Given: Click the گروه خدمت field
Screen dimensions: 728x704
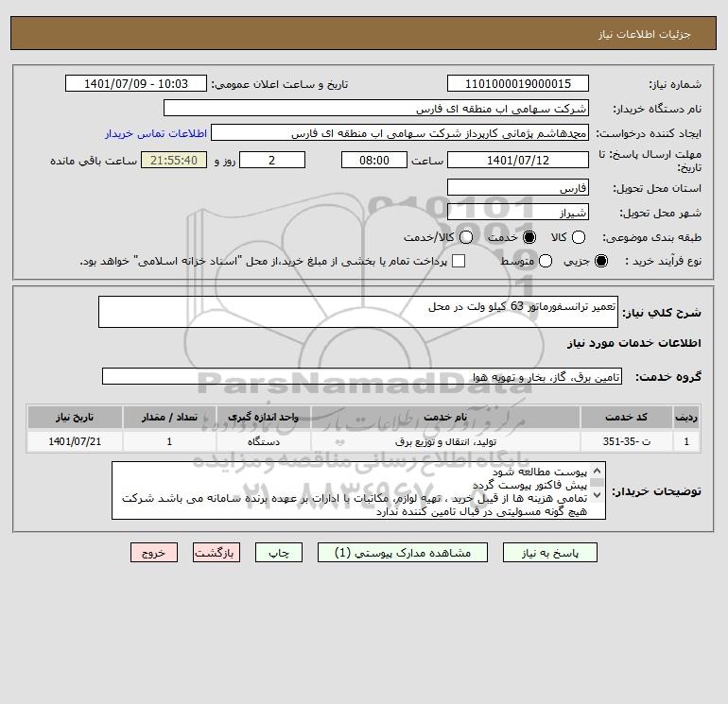Looking at the screenshot, I should pyautogui.click(x=362, y=376).
